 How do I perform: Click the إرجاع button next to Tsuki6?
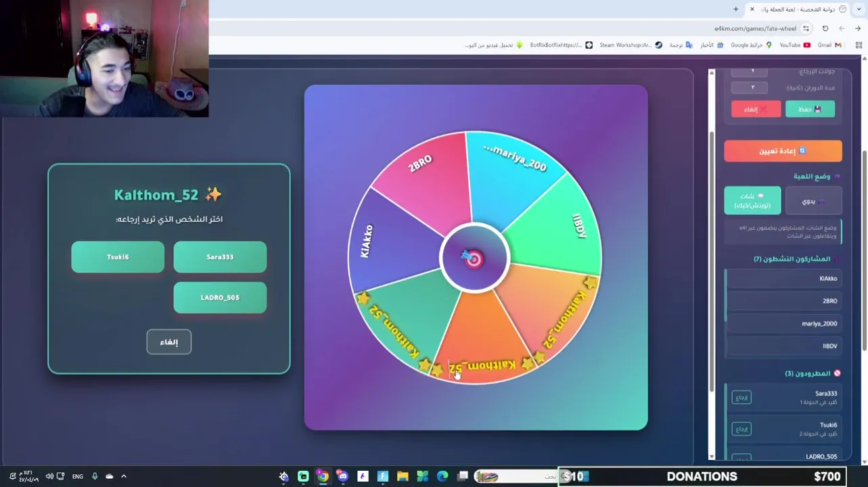741,429
